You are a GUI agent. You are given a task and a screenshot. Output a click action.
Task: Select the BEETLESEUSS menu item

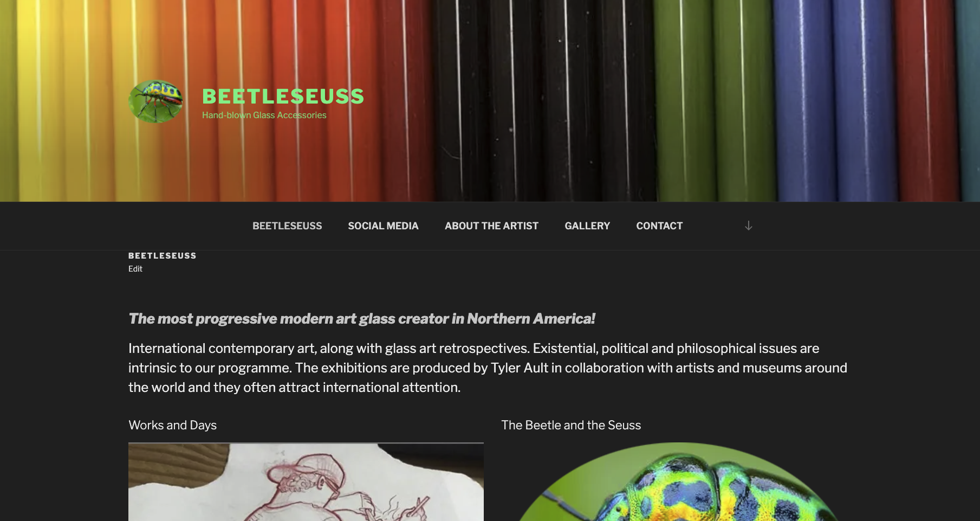click(287, 226)
